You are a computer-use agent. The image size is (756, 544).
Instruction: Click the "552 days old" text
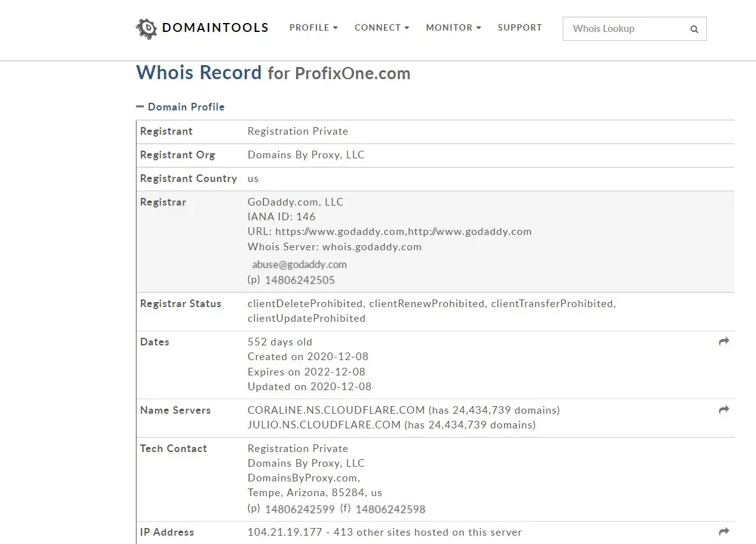(279, 342)
